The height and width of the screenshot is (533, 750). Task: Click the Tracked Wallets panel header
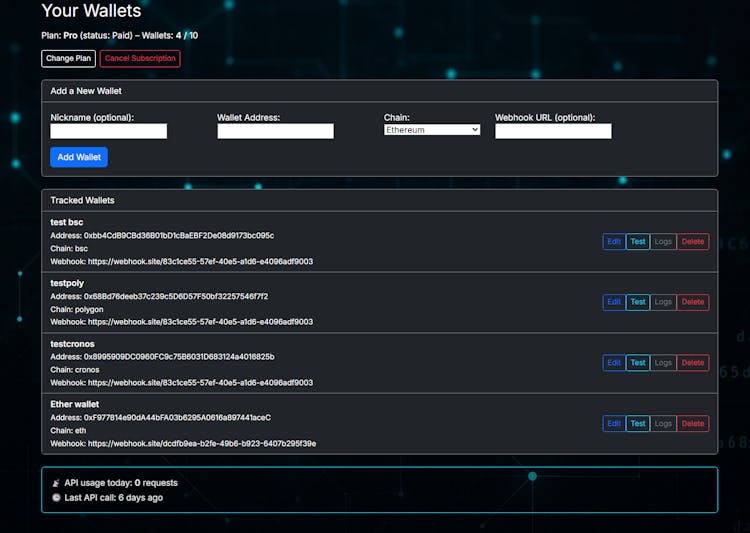[379, 200]
